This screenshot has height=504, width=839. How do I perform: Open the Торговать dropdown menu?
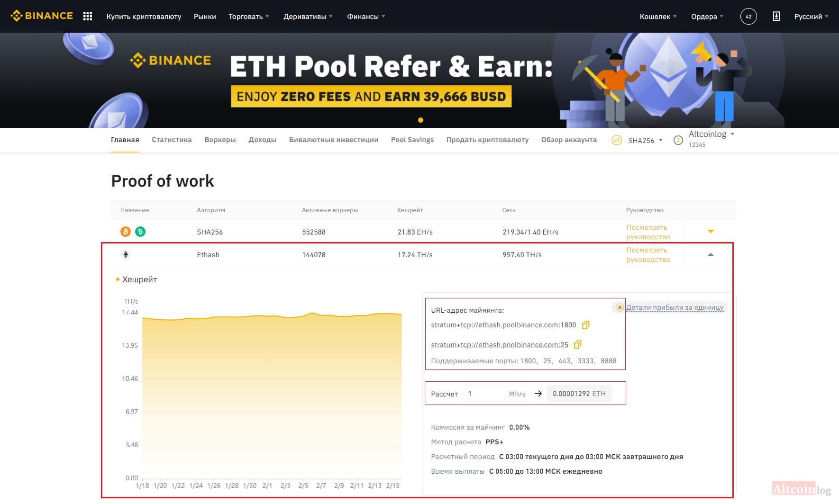[249, 17]
